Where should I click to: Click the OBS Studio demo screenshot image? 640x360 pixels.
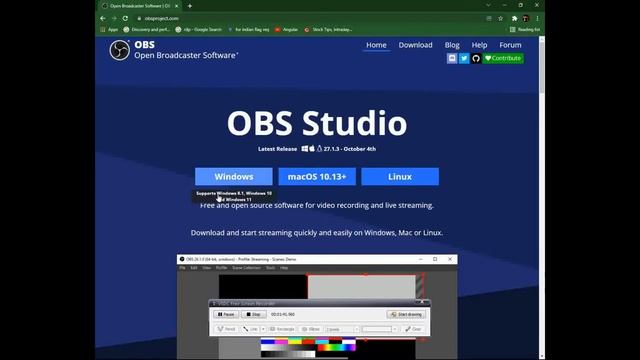(x=317, y=307)
